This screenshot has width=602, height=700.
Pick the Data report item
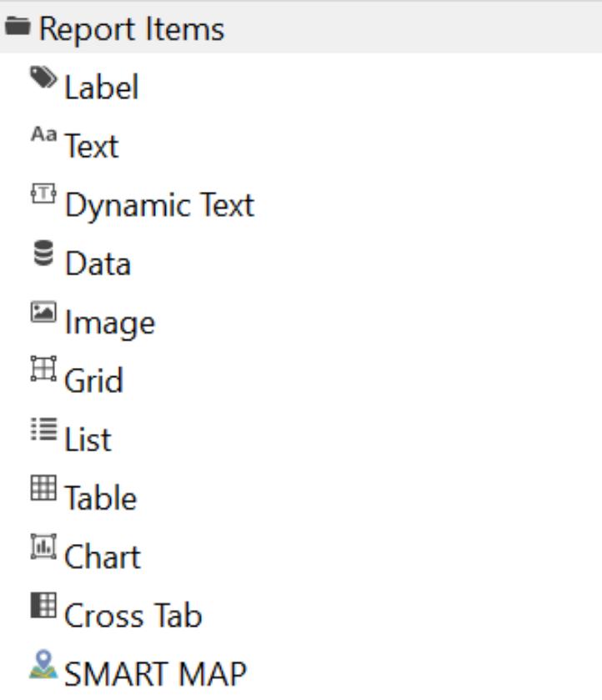(x=98, y=264)
